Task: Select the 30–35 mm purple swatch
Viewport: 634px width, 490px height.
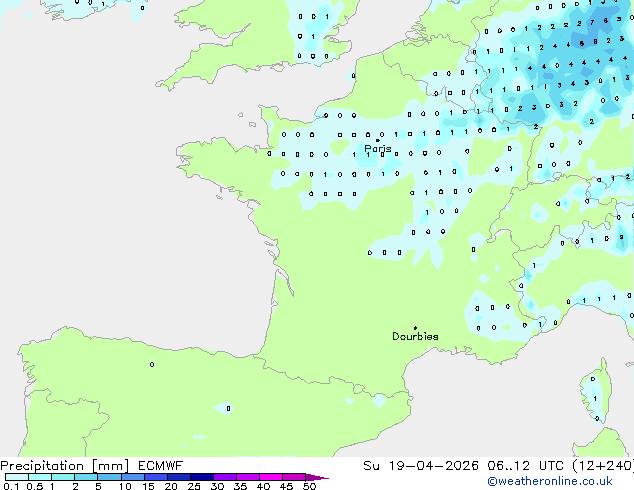Action: point(224,477)
